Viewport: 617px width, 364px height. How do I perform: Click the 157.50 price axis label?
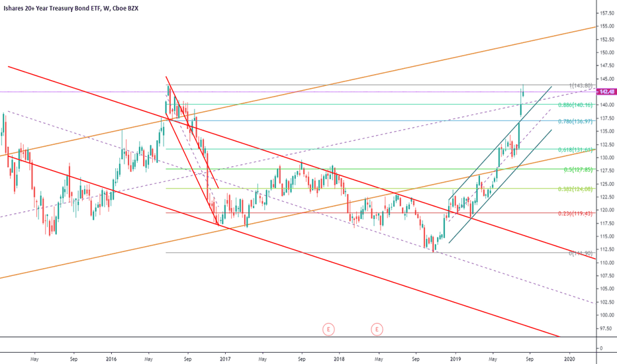[x=607, y=13]
